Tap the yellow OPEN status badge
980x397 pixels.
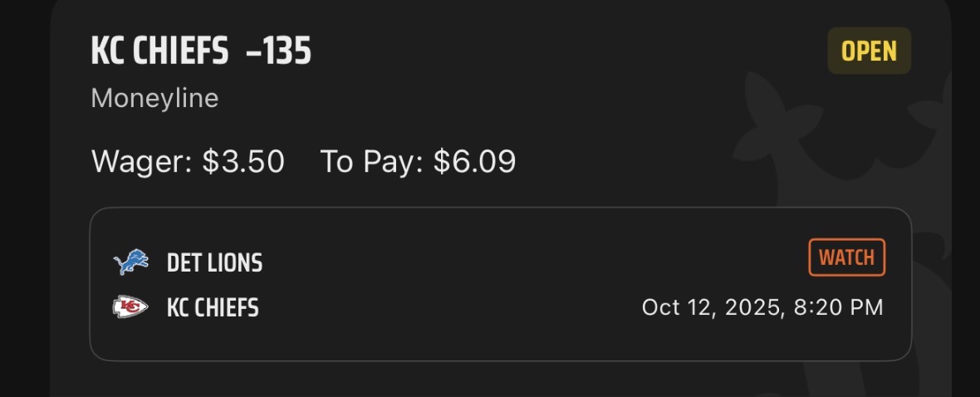tap(869, 51)
